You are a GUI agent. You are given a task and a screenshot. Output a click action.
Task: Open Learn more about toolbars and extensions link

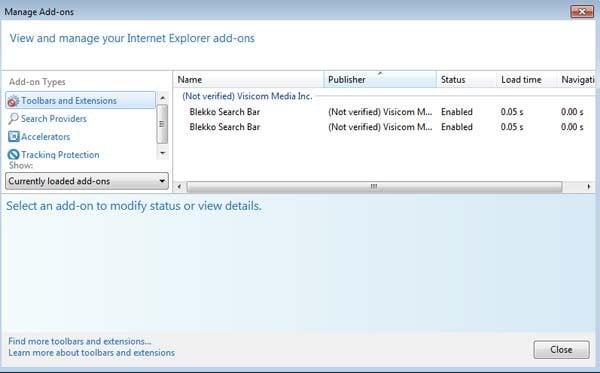(x=91, y=352)
